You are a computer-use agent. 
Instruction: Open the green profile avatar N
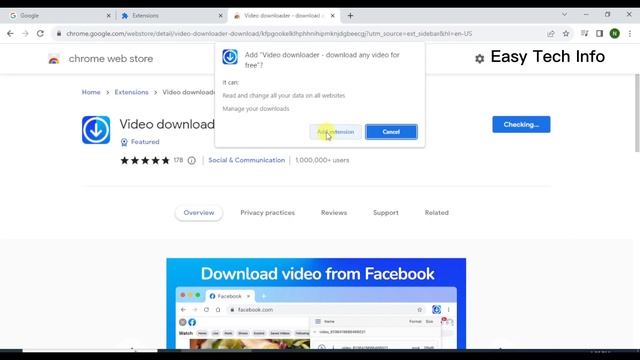615,33
